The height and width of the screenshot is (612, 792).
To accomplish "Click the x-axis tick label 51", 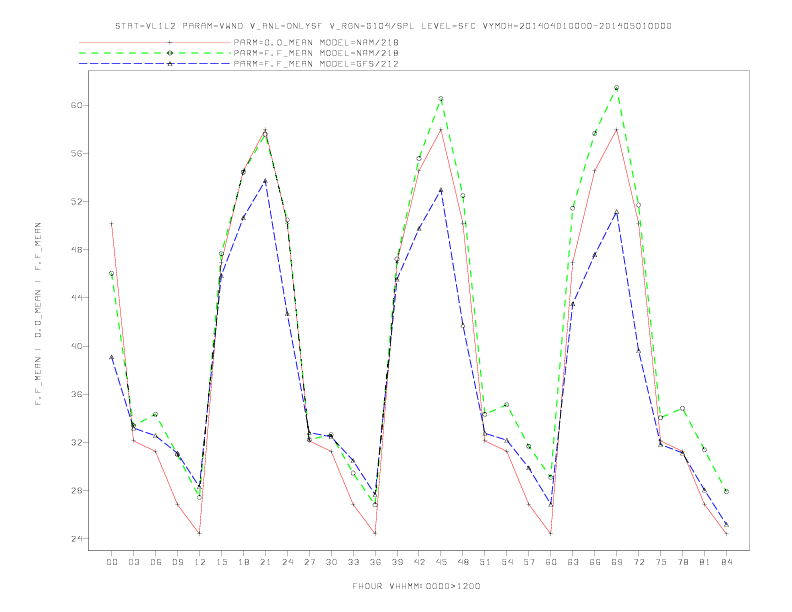I will (485, 562).
